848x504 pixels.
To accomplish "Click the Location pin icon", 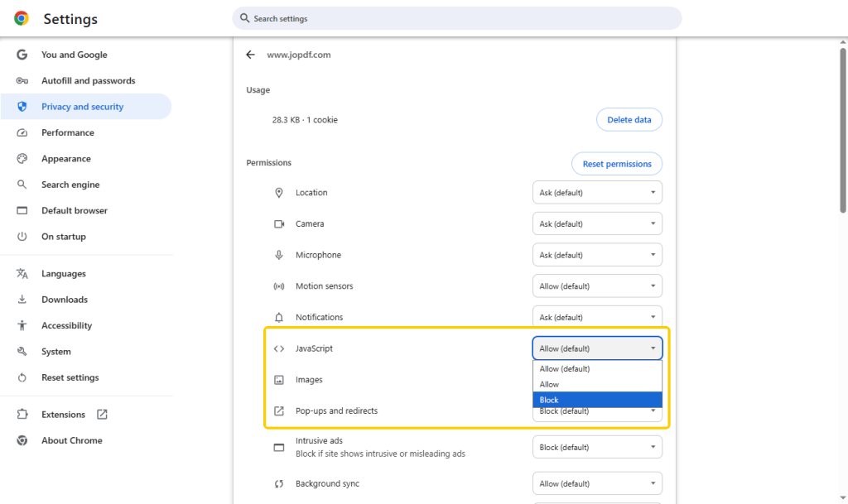I will (279, 193).
